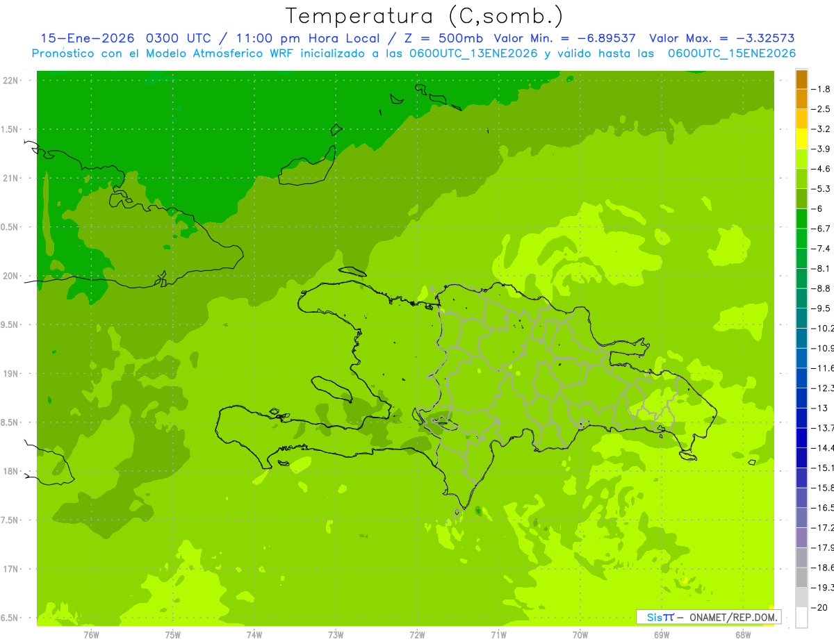This screenshot has width=834, height=644.
Task: Click the '-6.7' colorbar label
Action: pyautogui.click(x=820, y=229)
